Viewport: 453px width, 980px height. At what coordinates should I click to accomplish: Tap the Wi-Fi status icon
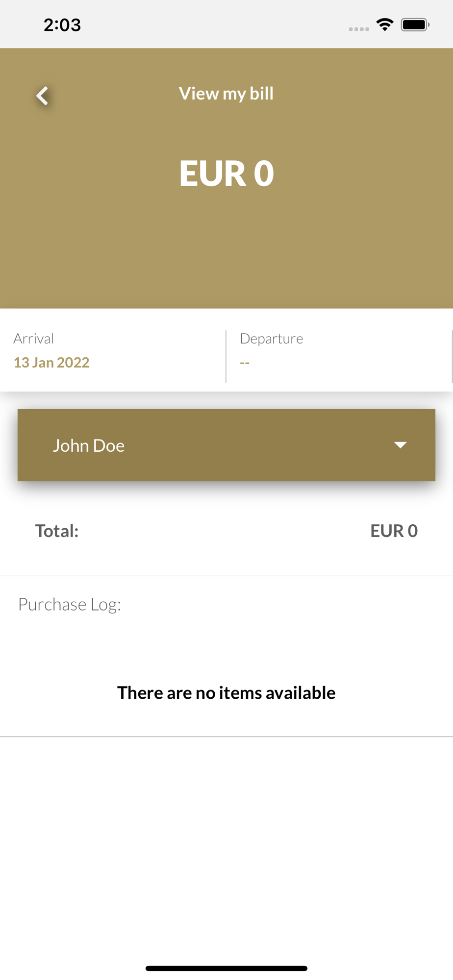click(x=385, y=24)
